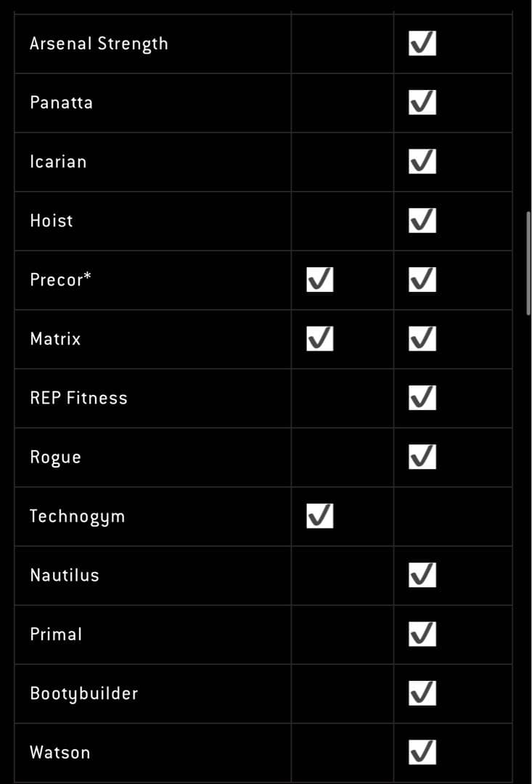The height and width of the screenshot is (784, 532).
Task: Click the checkmark in the Arsenal Strength row
Action: point(422,44)
